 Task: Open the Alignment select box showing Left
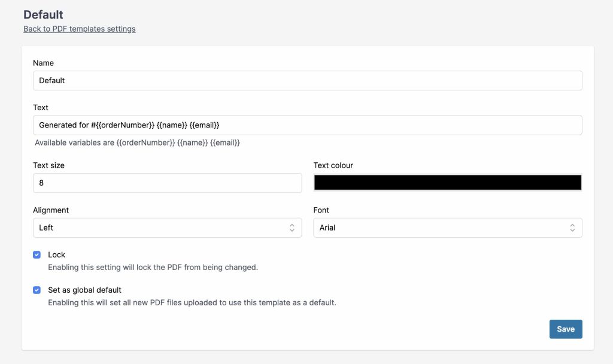[162, 227]
